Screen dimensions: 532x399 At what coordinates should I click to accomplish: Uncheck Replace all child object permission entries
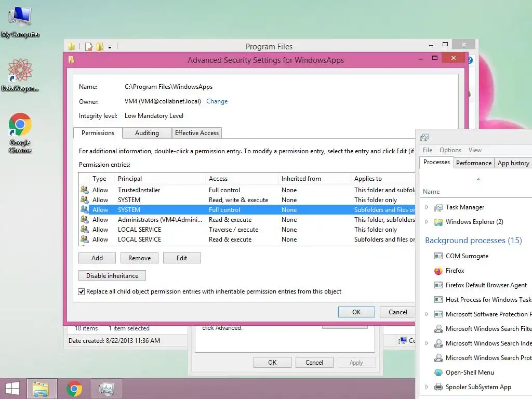[82, 292]
